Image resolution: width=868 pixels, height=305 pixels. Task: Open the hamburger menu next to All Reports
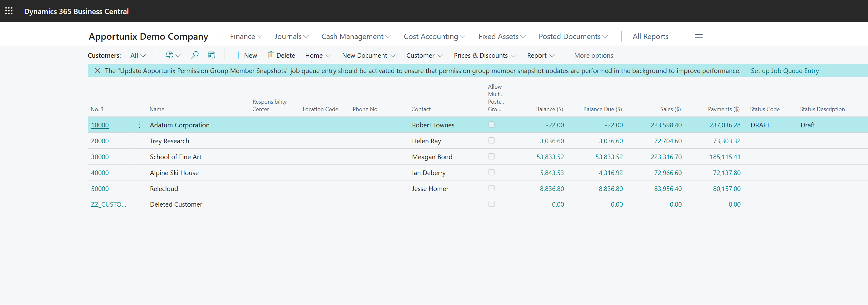pos(698,36)
